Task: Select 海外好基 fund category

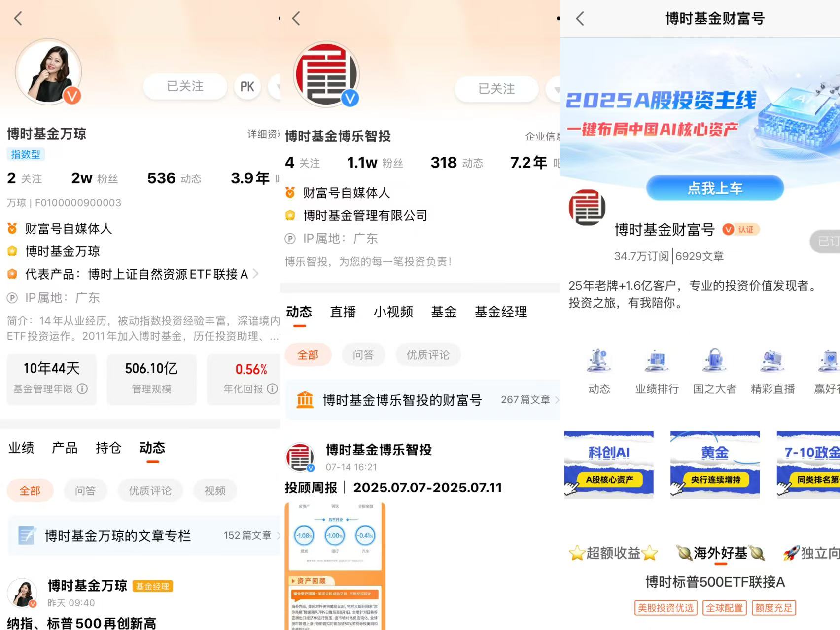Action: [720, 553]
